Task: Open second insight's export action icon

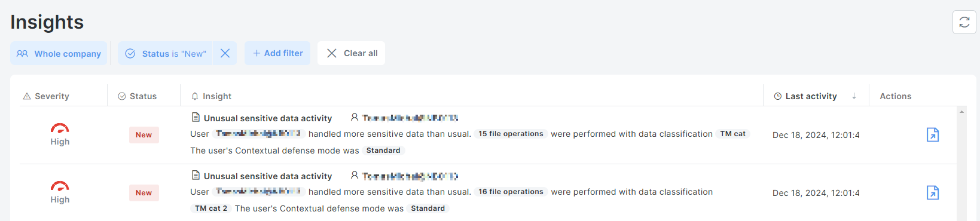Action: (x=932, y=193)
